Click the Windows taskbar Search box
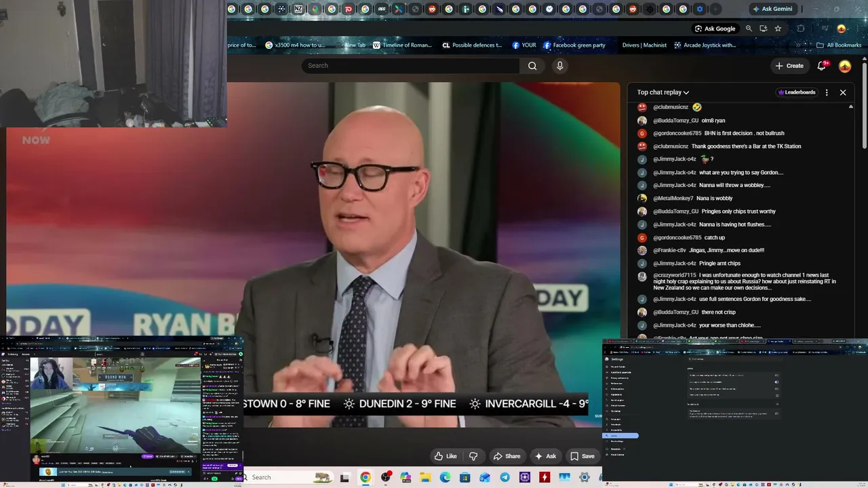The width and height of the screenshot is (868, 488). tap(288, 477)
